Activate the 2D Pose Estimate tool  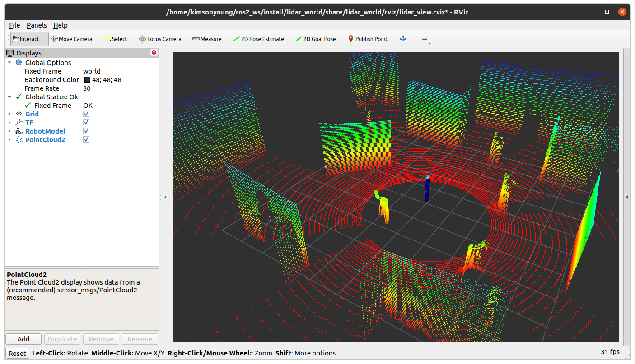click(258, 39)
